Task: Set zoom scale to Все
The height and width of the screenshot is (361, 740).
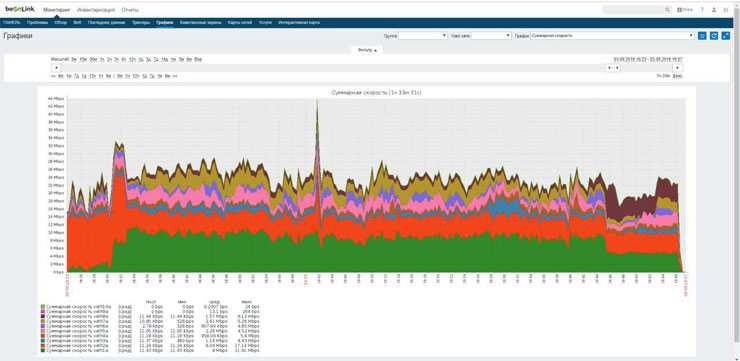Action: [x=198, y=59]
